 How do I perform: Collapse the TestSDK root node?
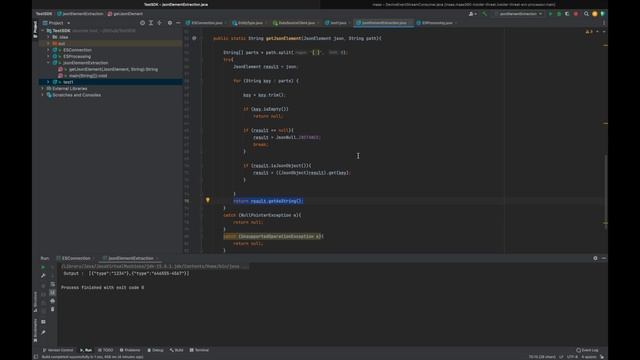click(42, 31)
